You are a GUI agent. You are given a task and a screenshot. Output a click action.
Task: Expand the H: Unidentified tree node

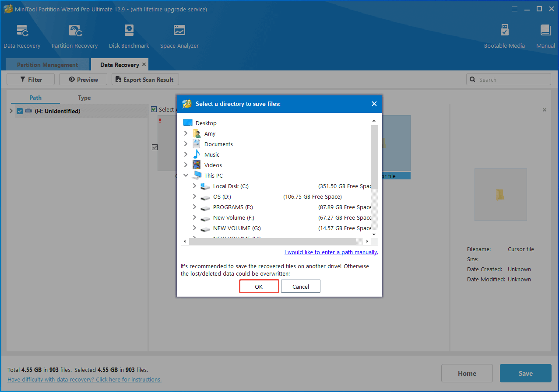point(11,111)
